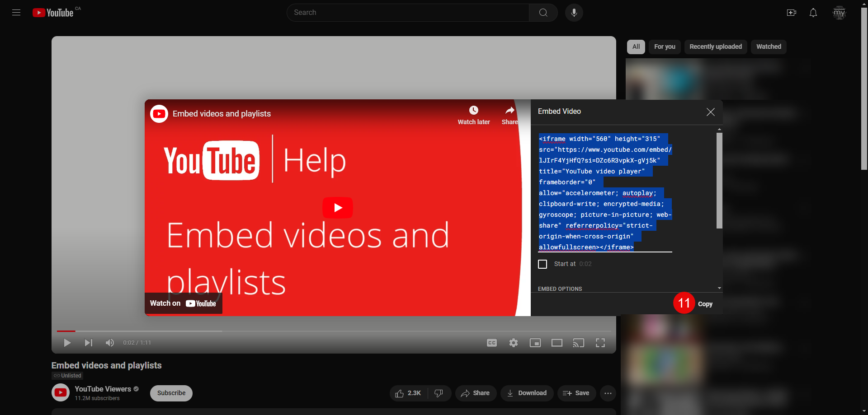Subscribe to YouTube Viewers
The image size is (868, 415).
(x=171, y=393)
